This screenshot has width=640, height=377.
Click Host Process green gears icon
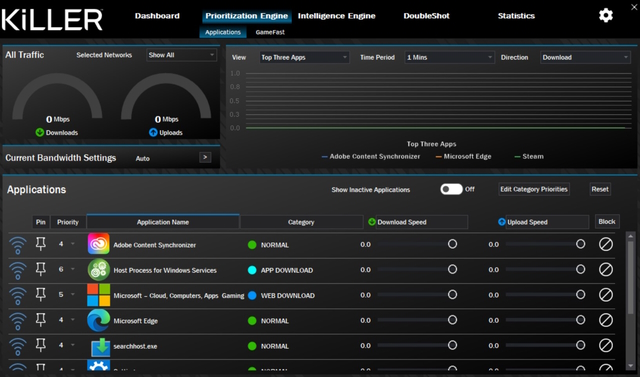pyautogui.click(x=98, y=270)
